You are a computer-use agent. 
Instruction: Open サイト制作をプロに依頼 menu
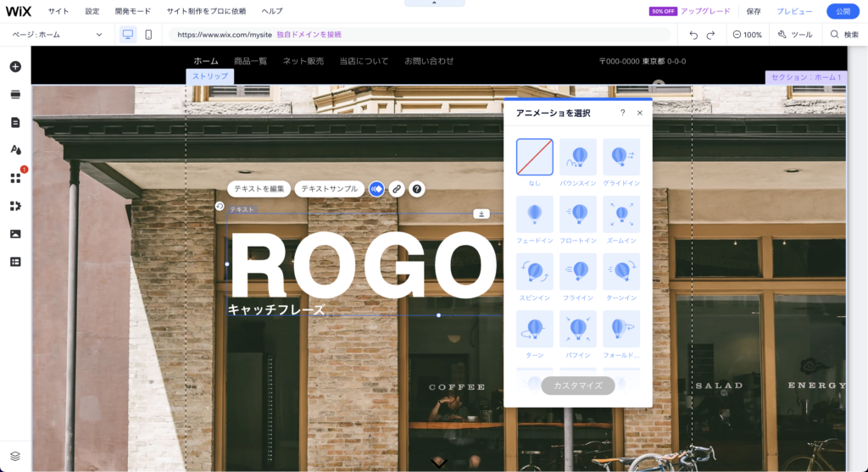point(206,11)
